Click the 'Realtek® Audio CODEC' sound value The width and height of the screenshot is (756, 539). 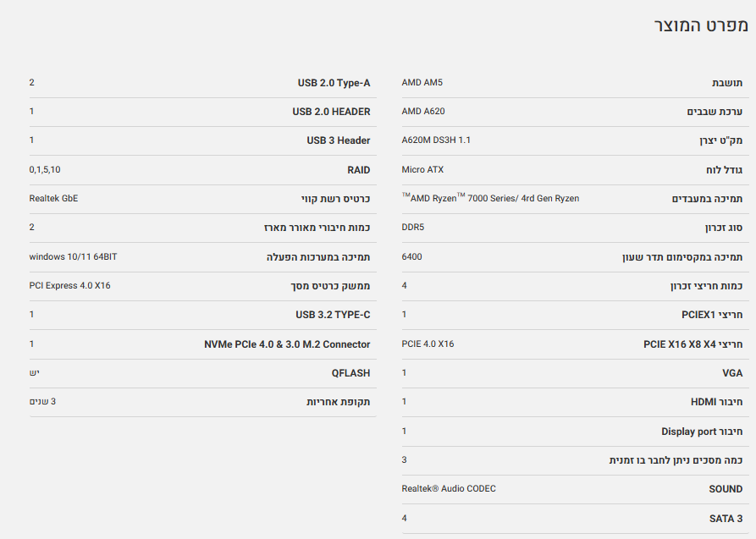[449, 489]
